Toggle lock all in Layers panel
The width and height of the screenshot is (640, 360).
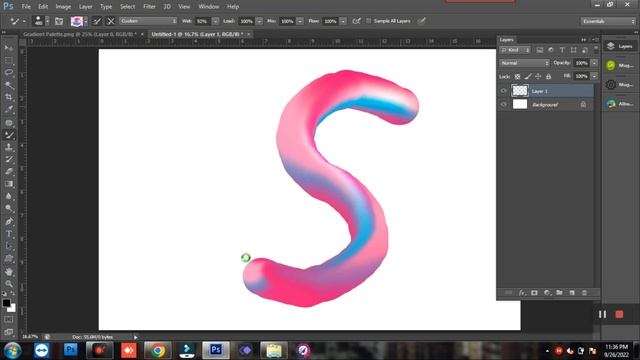coord(549,76)
